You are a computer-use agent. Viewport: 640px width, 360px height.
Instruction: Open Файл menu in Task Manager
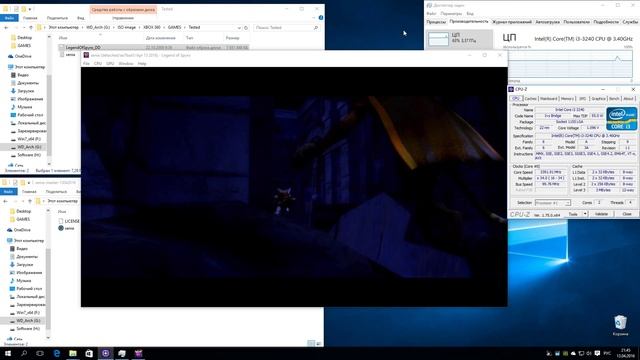(431, 13)
